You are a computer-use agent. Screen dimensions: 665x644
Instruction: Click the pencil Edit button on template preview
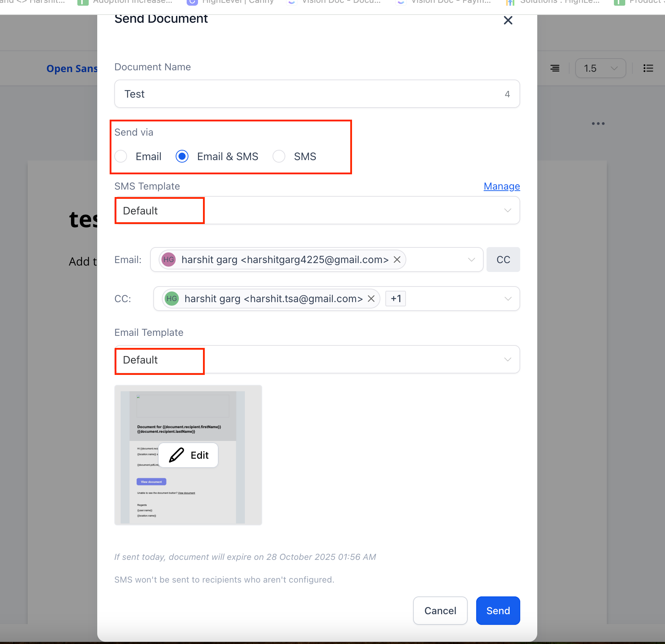pos(188,455)
